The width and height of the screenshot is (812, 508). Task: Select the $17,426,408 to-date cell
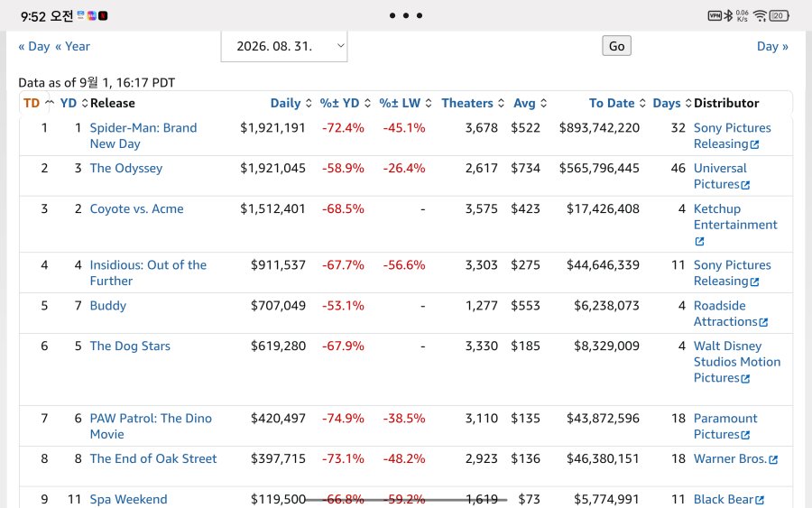pos(603,208)
